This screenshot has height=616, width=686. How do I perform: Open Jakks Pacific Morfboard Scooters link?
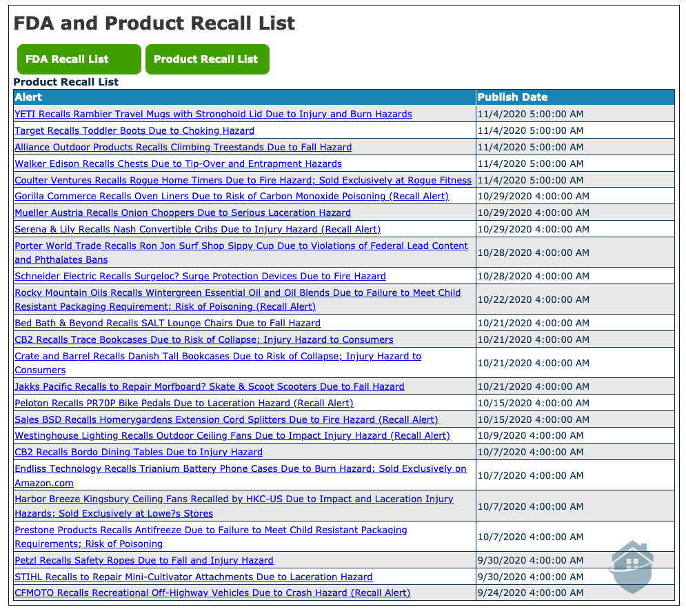point(209,386)
